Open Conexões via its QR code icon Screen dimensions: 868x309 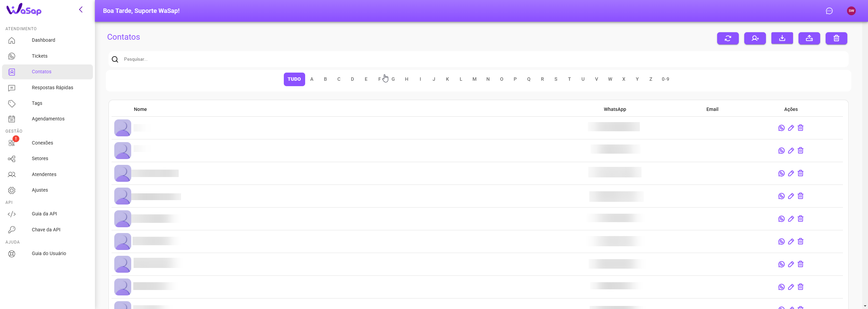coord(12,143)
